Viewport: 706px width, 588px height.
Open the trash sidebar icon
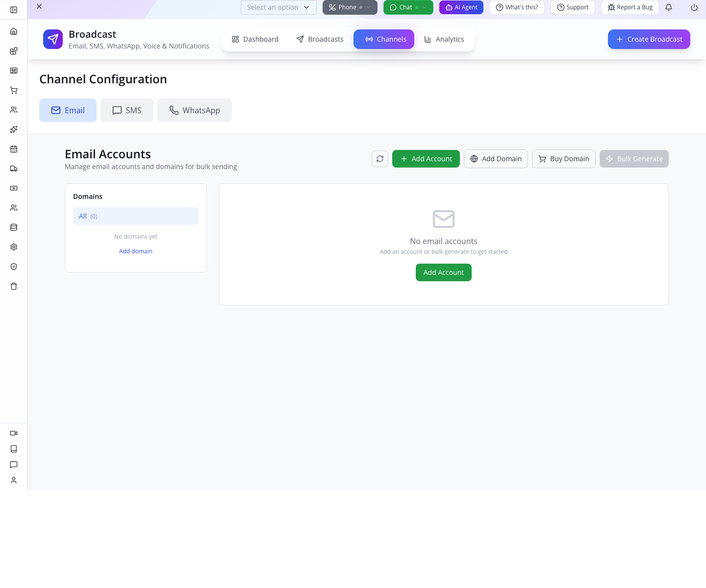tap(14, 286)
